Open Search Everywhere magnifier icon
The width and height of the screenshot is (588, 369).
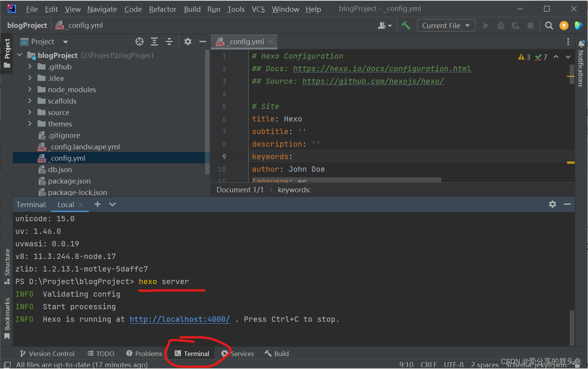coord(549,26)
